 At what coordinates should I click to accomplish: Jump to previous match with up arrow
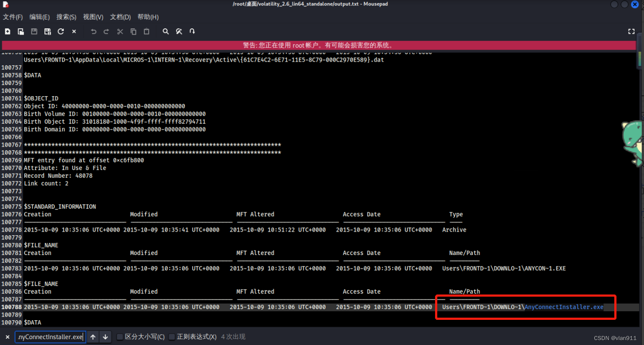93,337
